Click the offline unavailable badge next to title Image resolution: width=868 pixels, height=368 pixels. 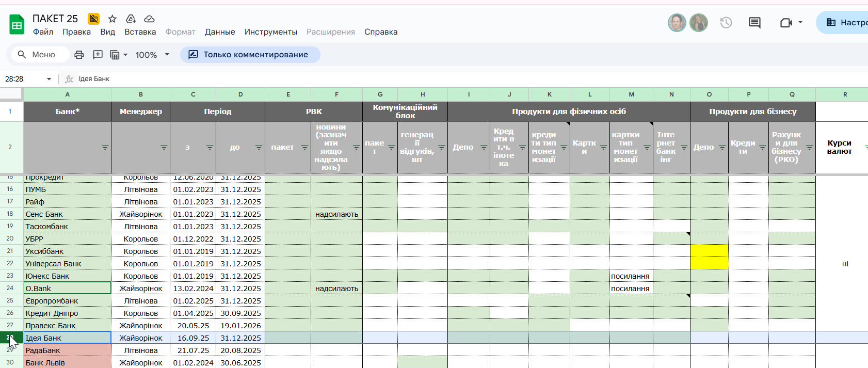point(93,19)
